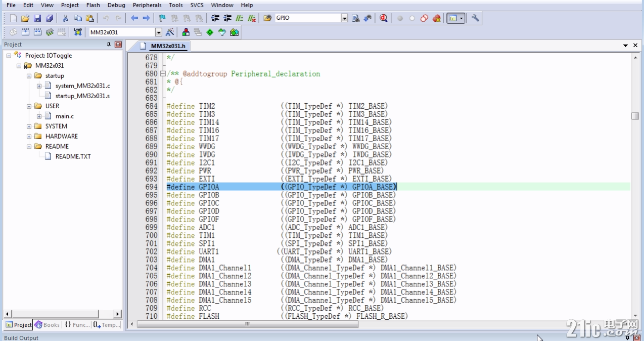
Task: Launch the Pack Installer icon
Action: tap(234, 32)
